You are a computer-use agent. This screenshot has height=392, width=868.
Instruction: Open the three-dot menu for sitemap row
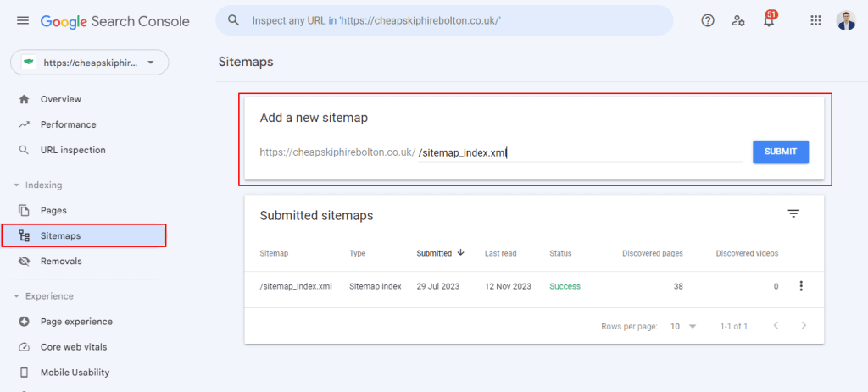pyautogui.click(x=800, y=286)
